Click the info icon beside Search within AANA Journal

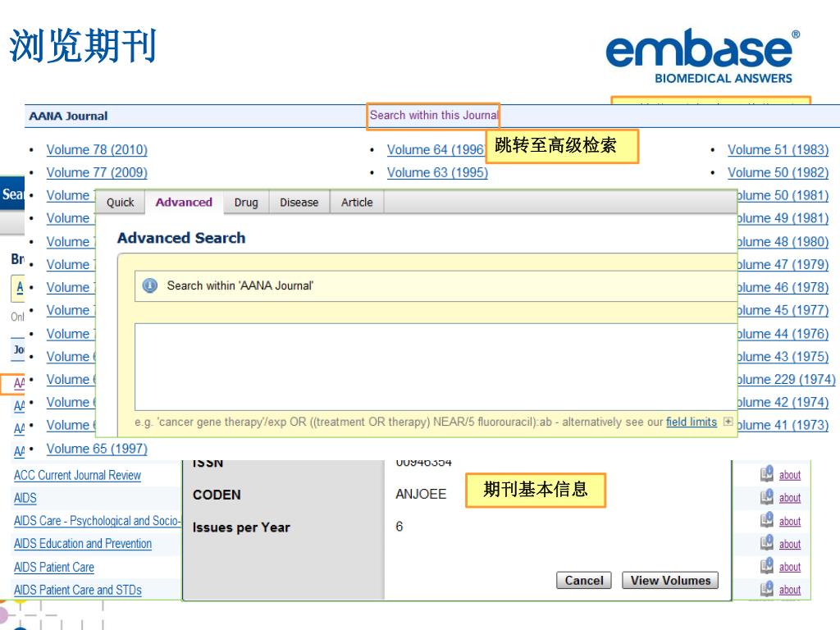(149, 285)
